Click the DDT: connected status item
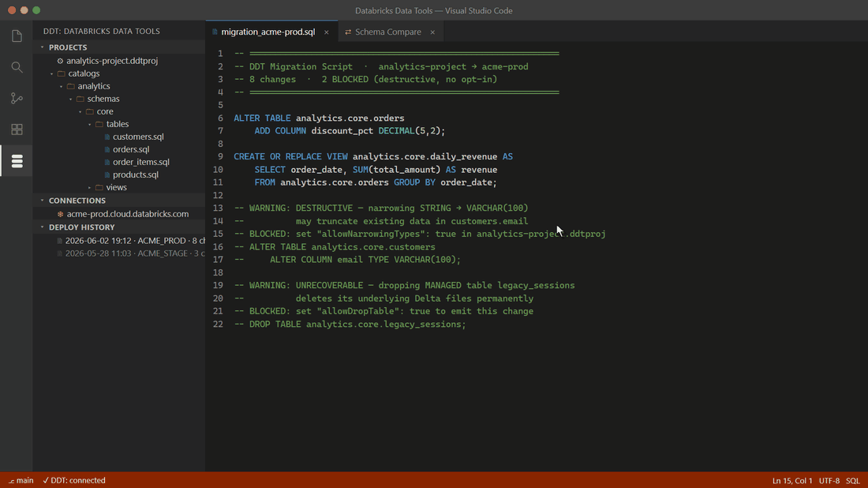Image resolution: width=868 pixels, height=488 pixels. [74, 481]
